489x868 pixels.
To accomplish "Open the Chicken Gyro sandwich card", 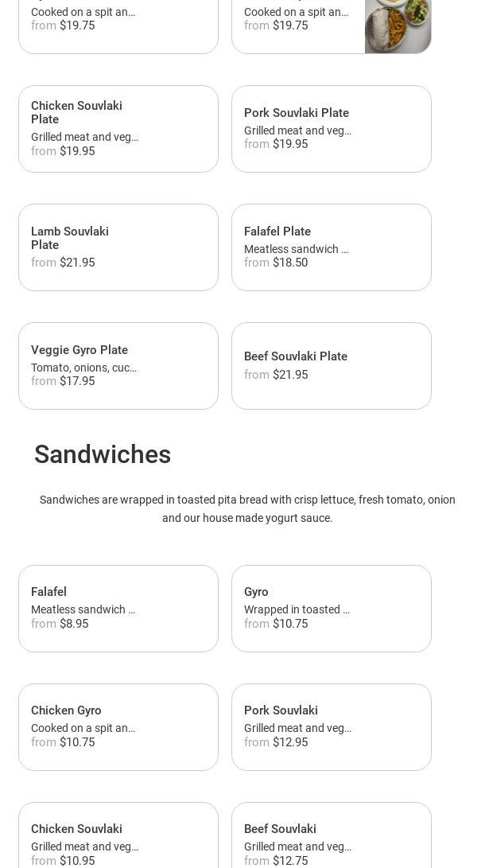I will pos(118,727).
